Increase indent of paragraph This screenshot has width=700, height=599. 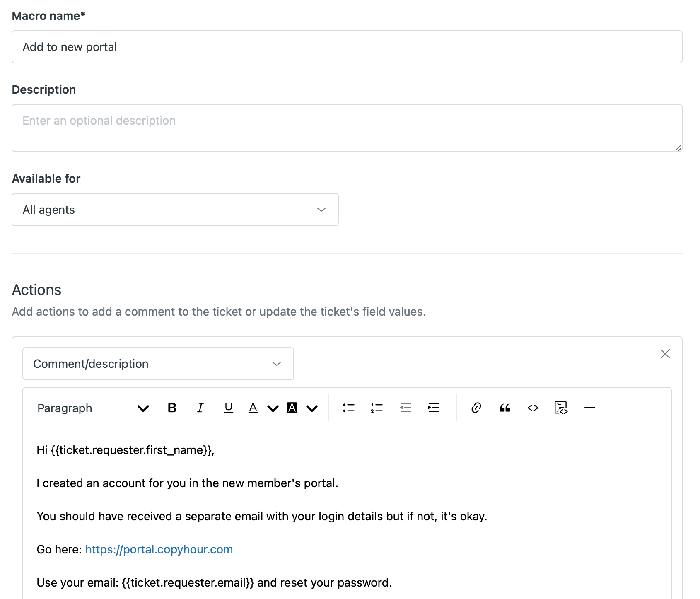point(434,408)
